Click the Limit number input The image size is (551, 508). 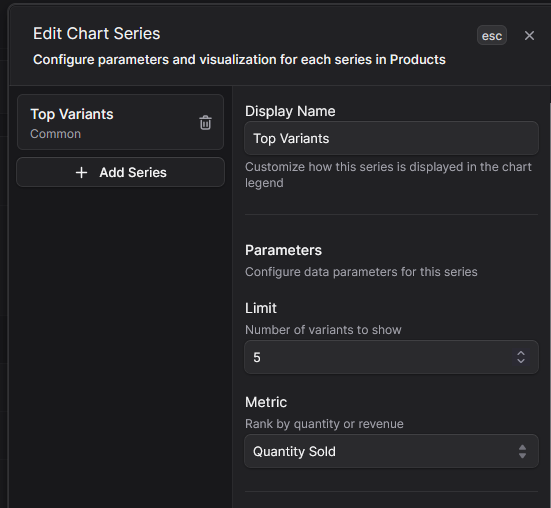(x=391, y=357)
